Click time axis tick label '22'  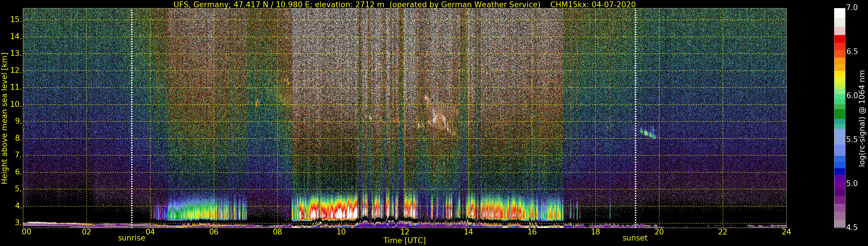[x=723, y=232]
